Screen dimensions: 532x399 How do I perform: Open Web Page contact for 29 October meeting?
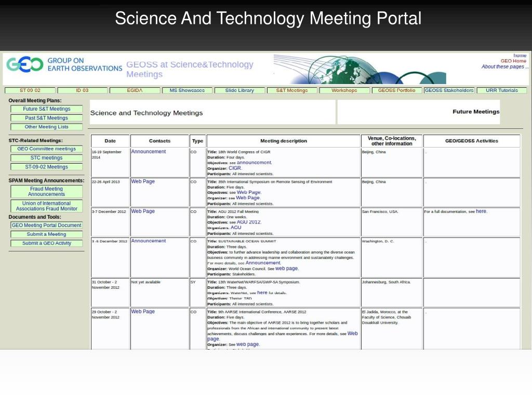pyautogui.click(x=143, y=312)
